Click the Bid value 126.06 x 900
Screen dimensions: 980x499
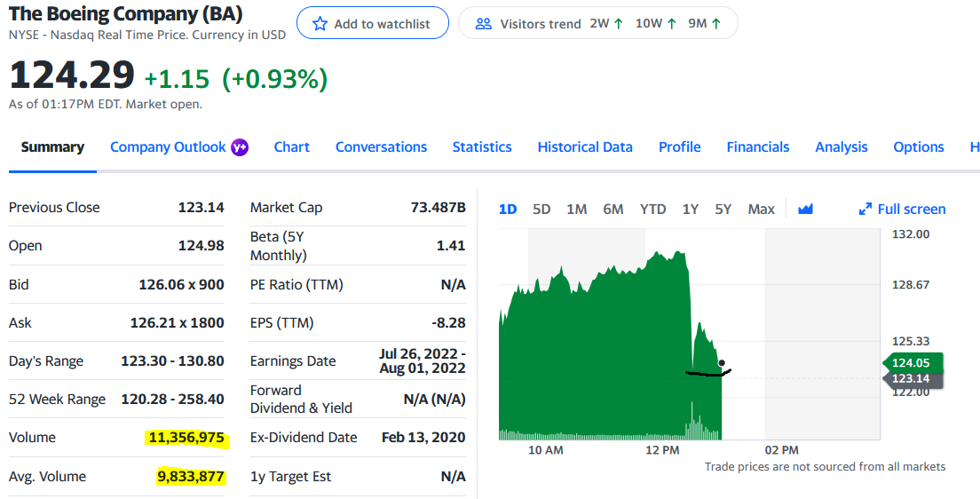click(181, 284)
